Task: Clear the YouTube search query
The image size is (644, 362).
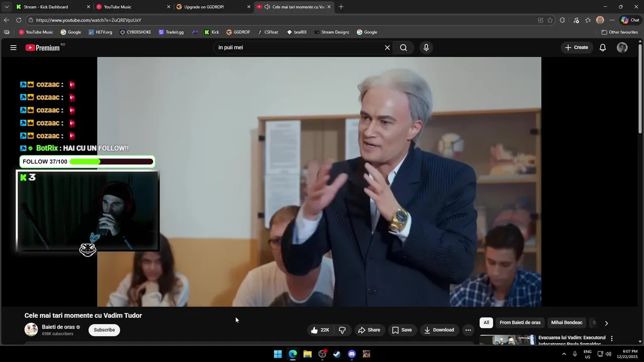Action: 387,48
